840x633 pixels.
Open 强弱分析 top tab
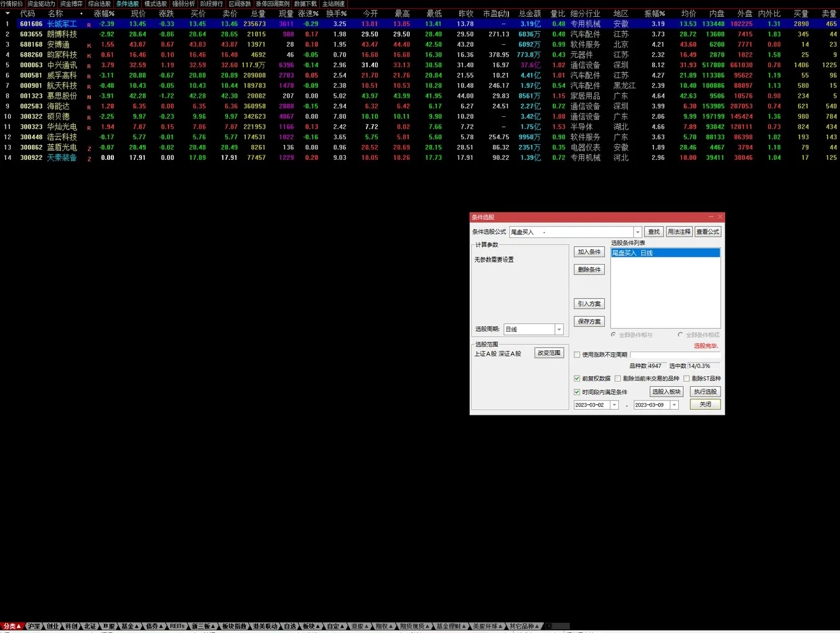pos(184,4)
